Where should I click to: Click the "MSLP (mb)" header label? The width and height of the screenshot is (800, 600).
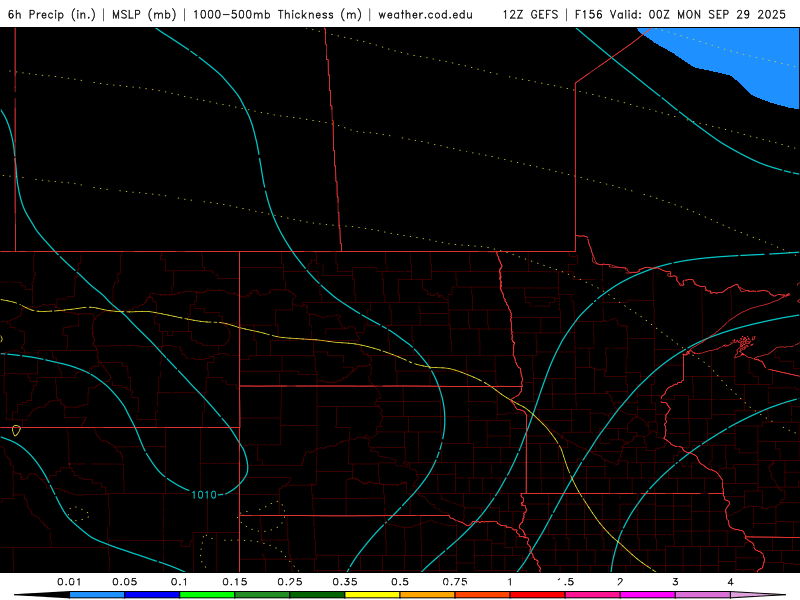144,14
